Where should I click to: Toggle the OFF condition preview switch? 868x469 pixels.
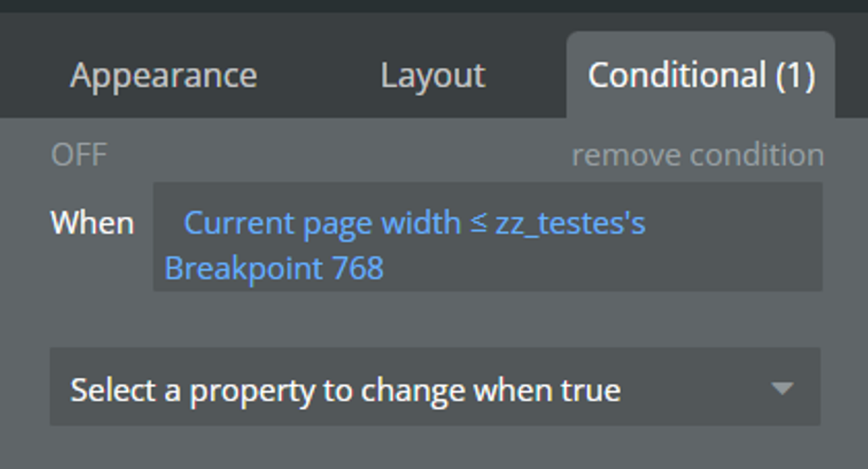pos(79,154)
